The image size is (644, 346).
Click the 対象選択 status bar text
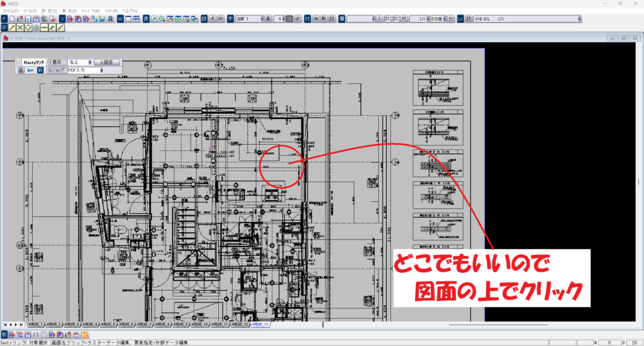point(38,342)
